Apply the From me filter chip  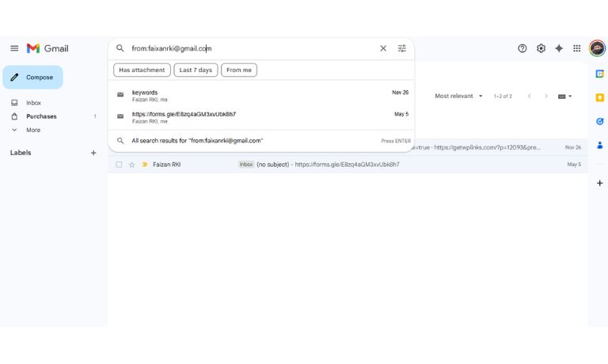coord(239,70)
